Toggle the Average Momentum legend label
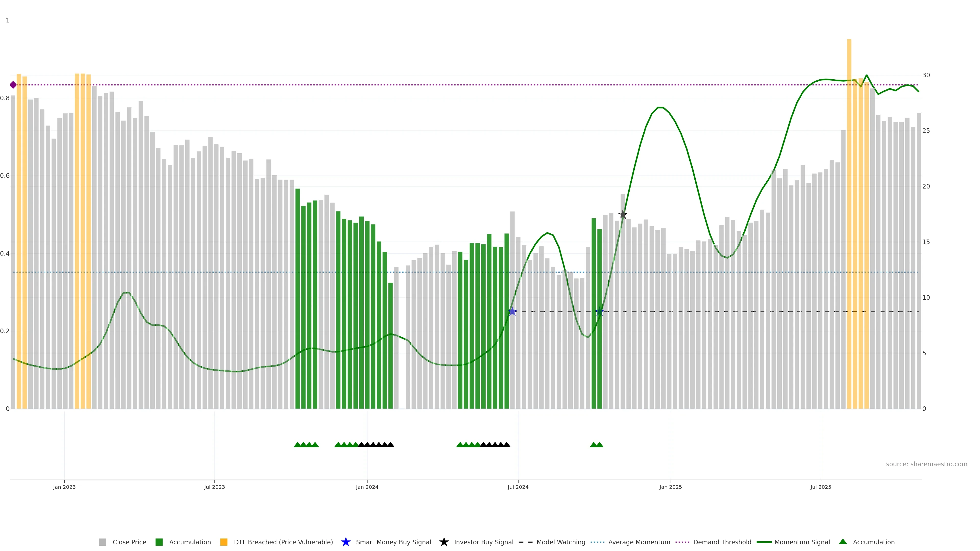The image size is (980, 551). click(639, 542)
